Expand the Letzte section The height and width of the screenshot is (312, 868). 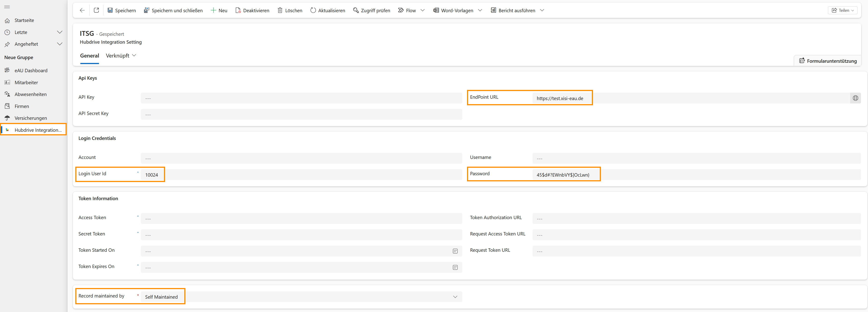pyautogui.click(x=60, y=32)
